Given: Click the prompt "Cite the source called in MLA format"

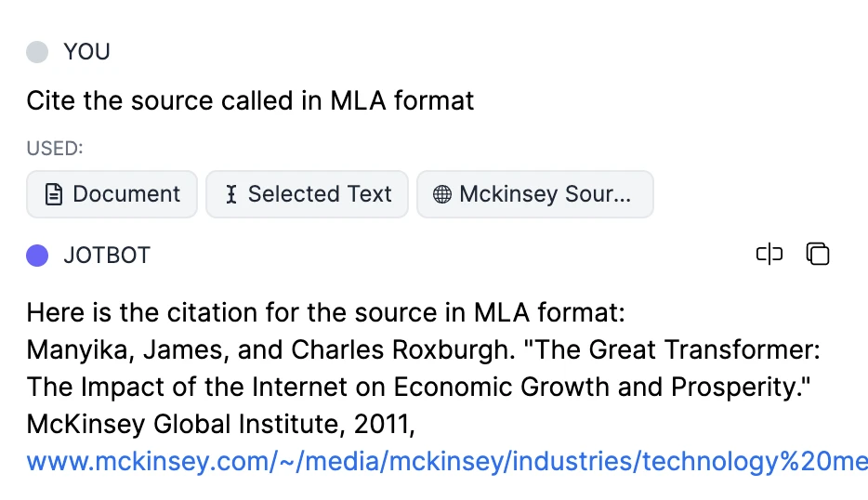Looking at the screenshot, I should tap(250, 100).
